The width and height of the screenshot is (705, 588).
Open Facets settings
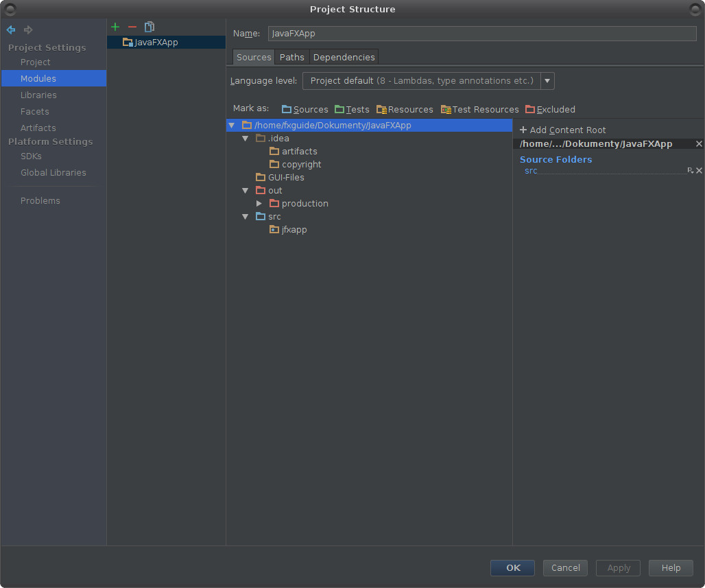point(34,112)
